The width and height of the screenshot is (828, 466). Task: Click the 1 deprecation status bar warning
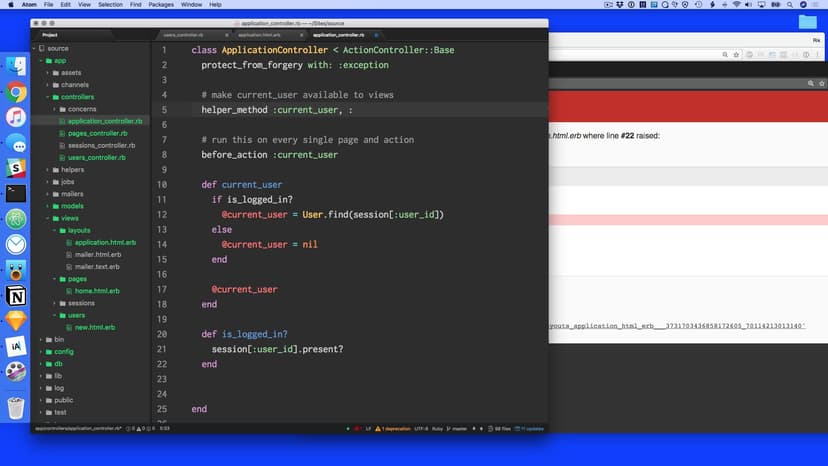(x=400, y=428)
